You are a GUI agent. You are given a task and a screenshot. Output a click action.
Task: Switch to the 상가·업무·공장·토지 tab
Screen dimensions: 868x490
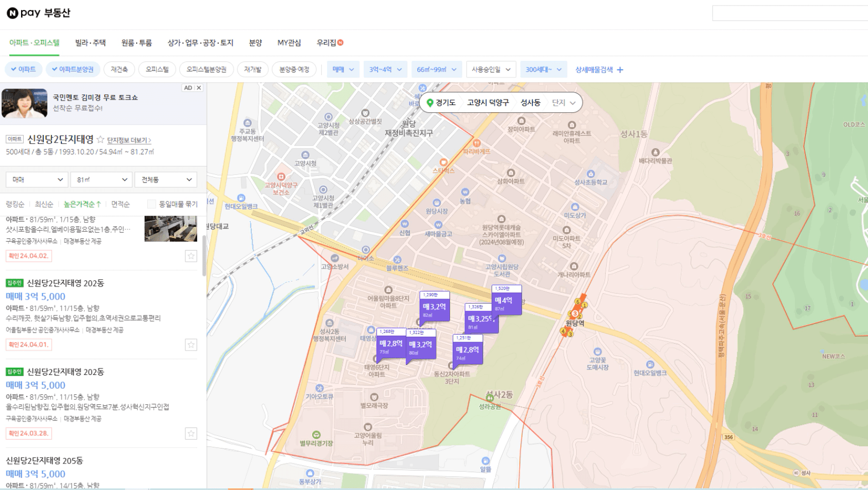(x=200, y=43)
